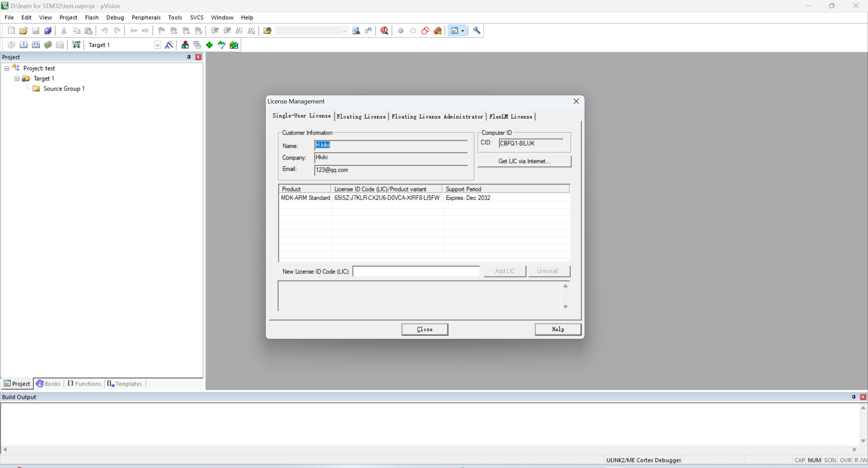This screenshot has height=468, width=868.
Task: Open Manage Project Items blocks icon
Action: coord(185,45)
